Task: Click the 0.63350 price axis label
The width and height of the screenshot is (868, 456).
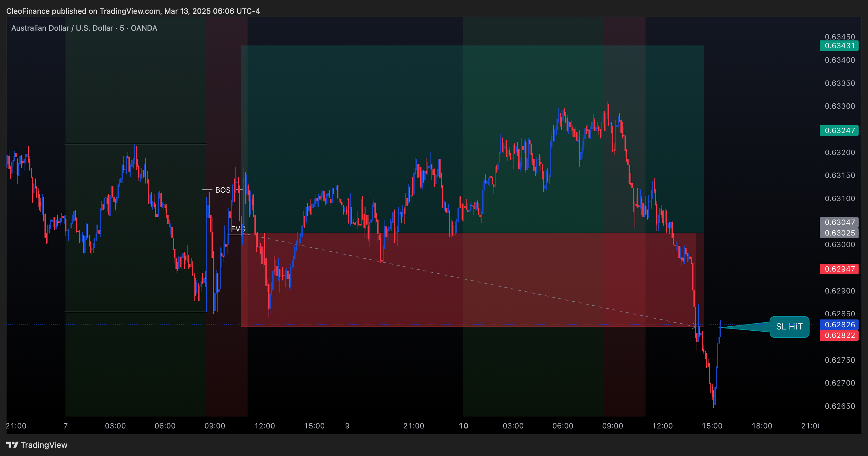Action: coord(840,83)
